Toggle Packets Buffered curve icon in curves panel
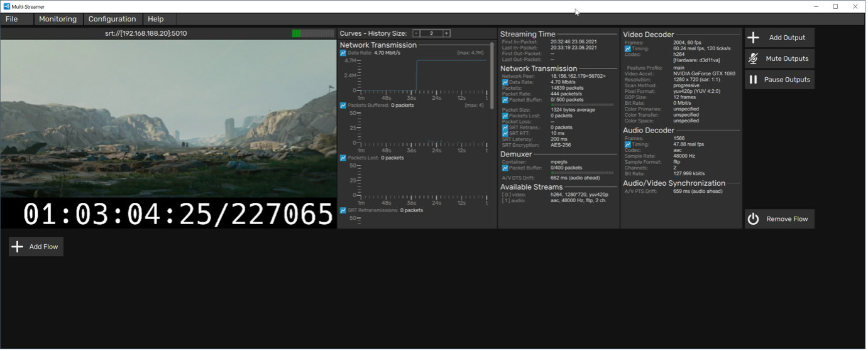The height and width of the screenshot is (351, 868). pyautogui.click(x=343, y=105)
